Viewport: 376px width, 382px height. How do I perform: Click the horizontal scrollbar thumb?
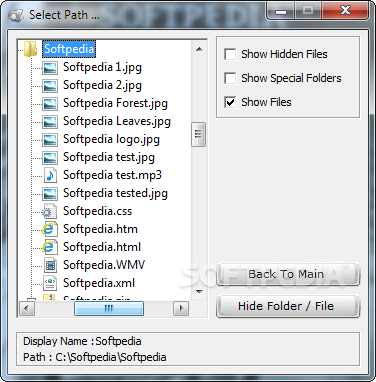pyautogui.click(x=109, y=309)
